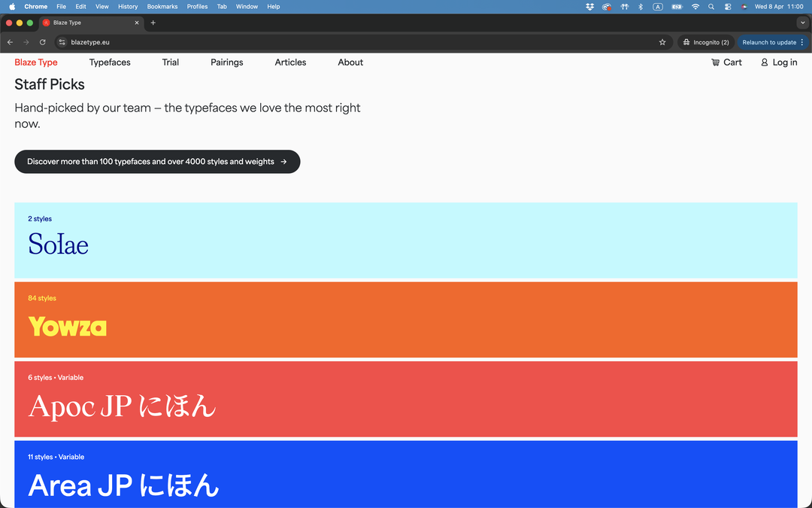This screenshot has height=508, width=812.
Task: Click the keyboard input source icon
Action: (x=658, y=7)
